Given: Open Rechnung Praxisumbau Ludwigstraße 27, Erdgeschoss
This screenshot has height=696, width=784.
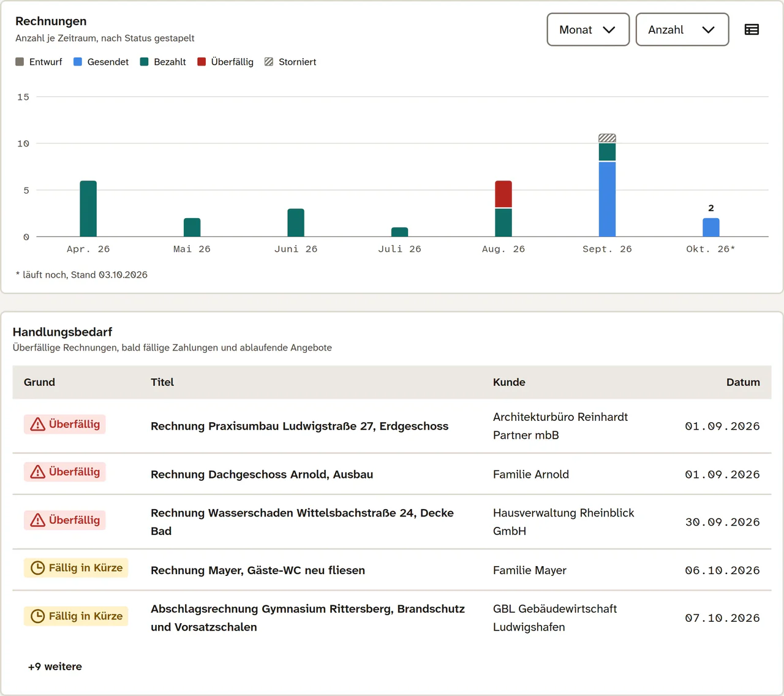Looking at the screenshot, I should click(x=300, y=426).
